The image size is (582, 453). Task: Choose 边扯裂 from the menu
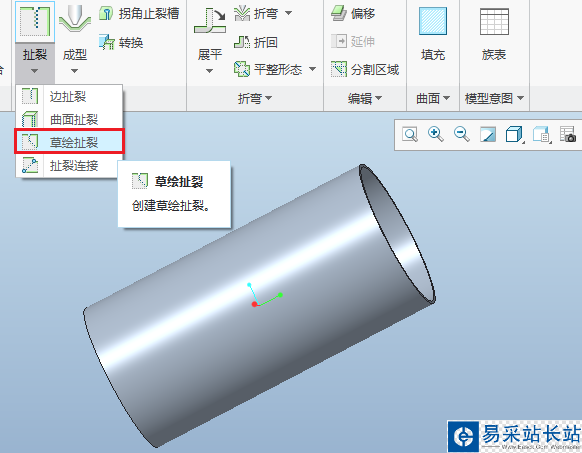69,97
